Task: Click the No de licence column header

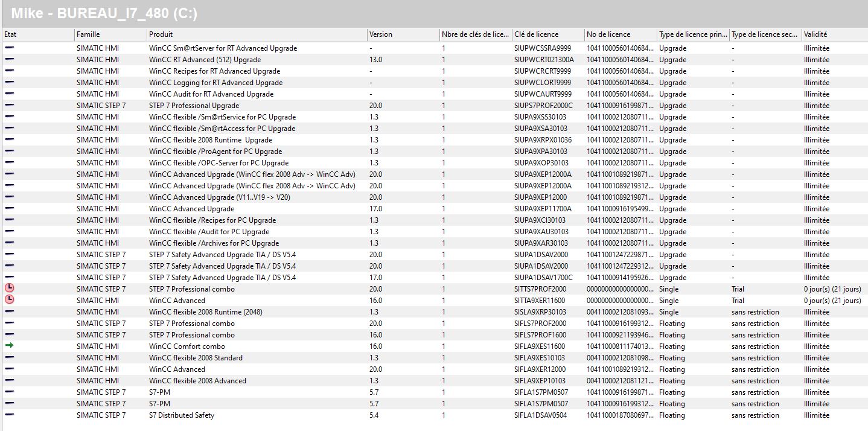Action: (608, 34)
